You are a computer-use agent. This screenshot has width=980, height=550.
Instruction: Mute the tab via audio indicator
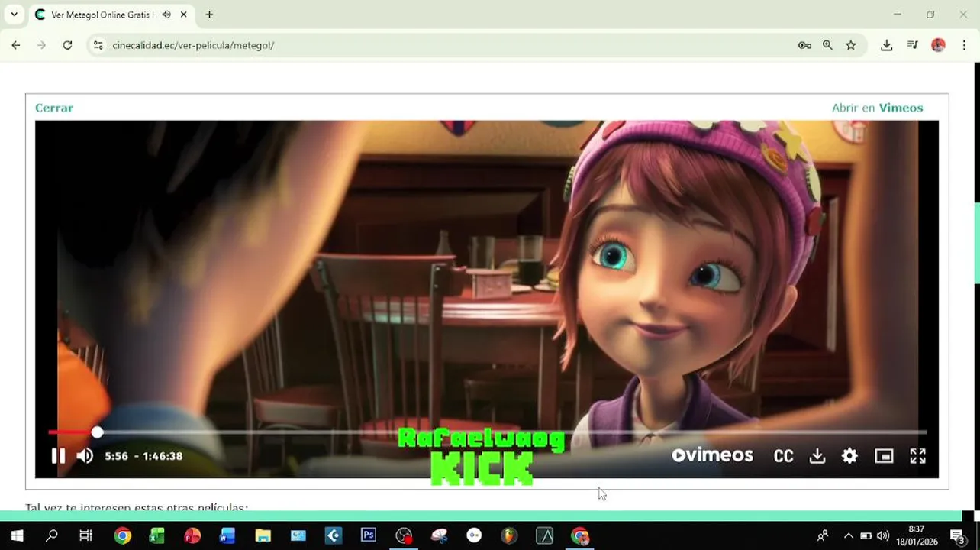pos(166,15)
